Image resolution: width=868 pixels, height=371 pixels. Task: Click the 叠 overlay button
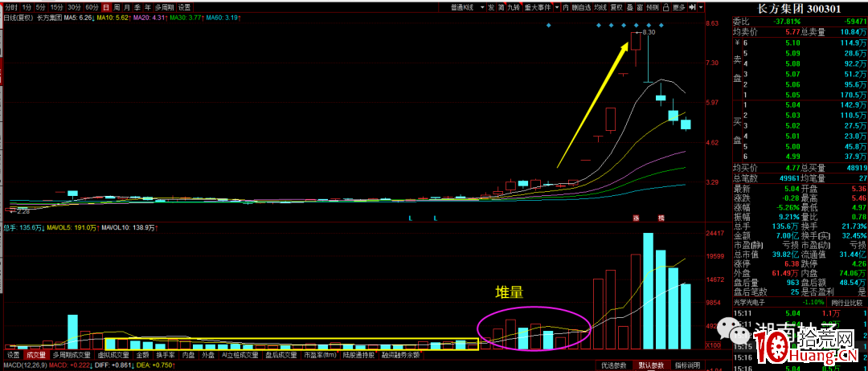tap(630, 7)
